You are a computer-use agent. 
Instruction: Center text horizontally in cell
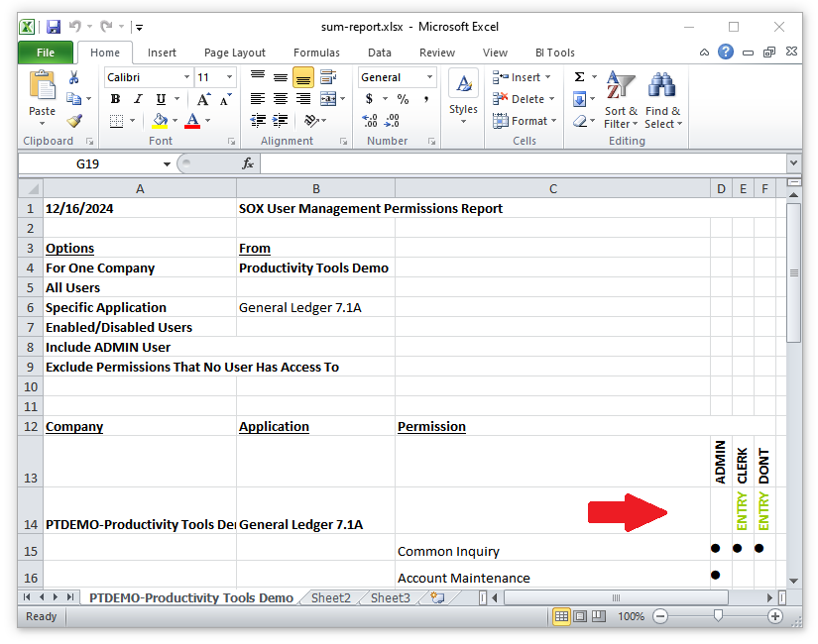pos(281,98)
